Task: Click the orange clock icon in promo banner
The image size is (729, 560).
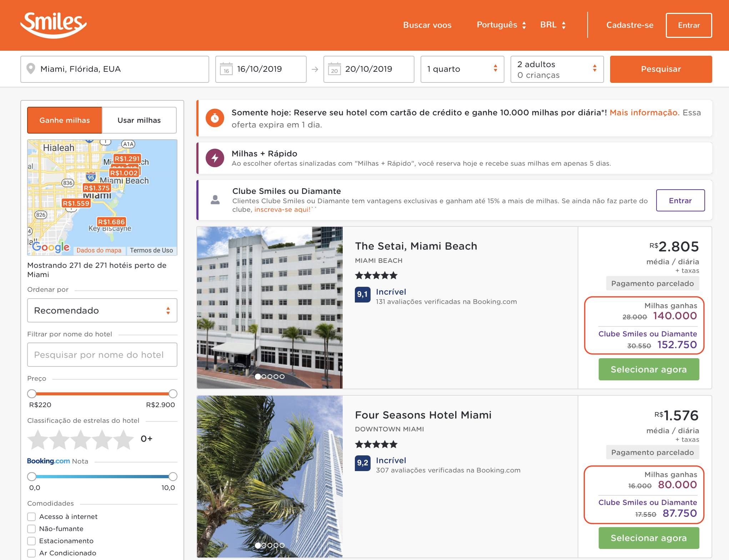Action: (215, 118)
